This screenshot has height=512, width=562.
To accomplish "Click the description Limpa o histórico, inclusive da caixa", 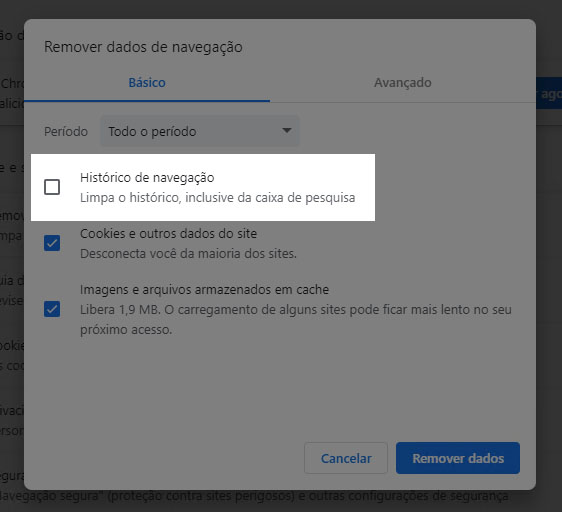I will click(218, 198).
